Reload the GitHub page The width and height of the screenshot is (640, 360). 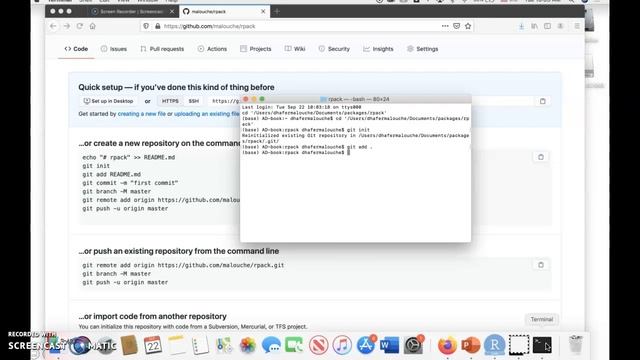[80, 26]
